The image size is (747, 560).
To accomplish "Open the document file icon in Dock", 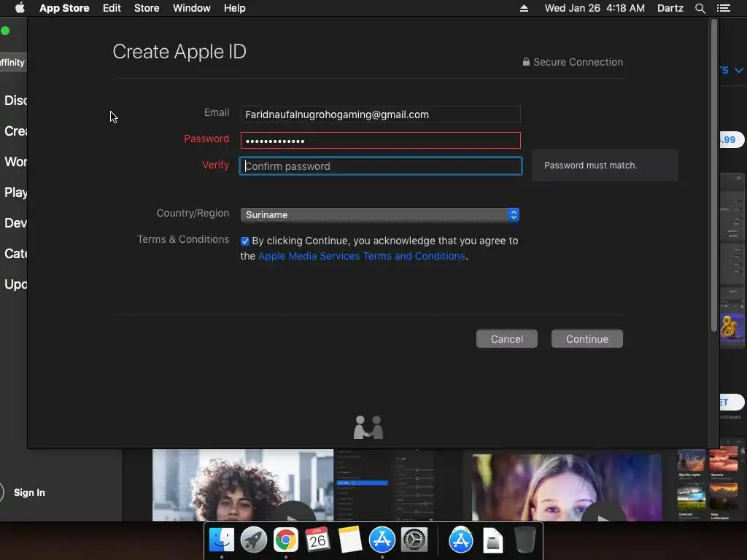I will 492,540.
